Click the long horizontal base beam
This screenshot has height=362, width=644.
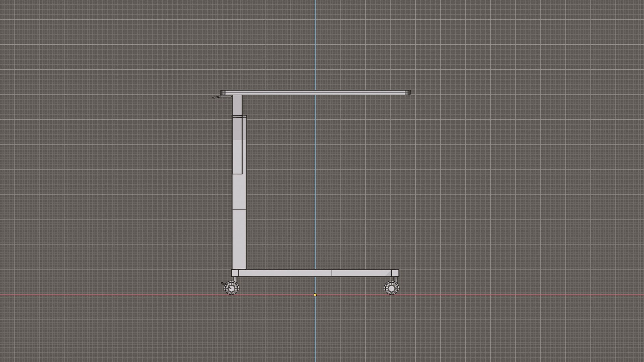[x=315, y=273]
